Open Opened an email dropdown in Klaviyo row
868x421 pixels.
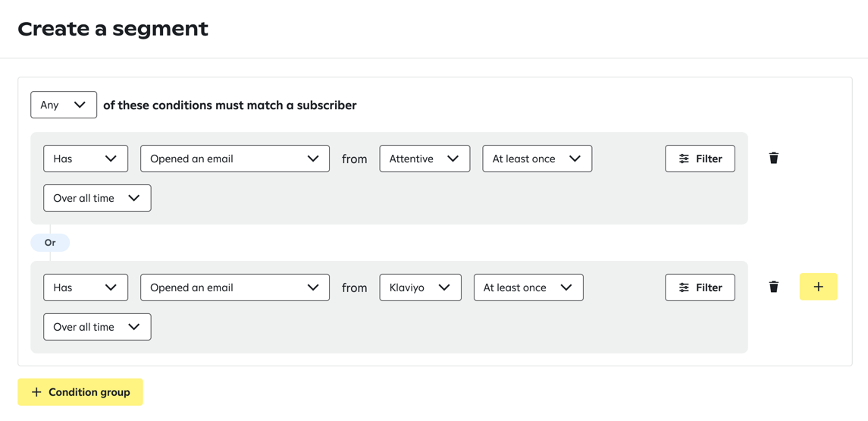[235, 287]
